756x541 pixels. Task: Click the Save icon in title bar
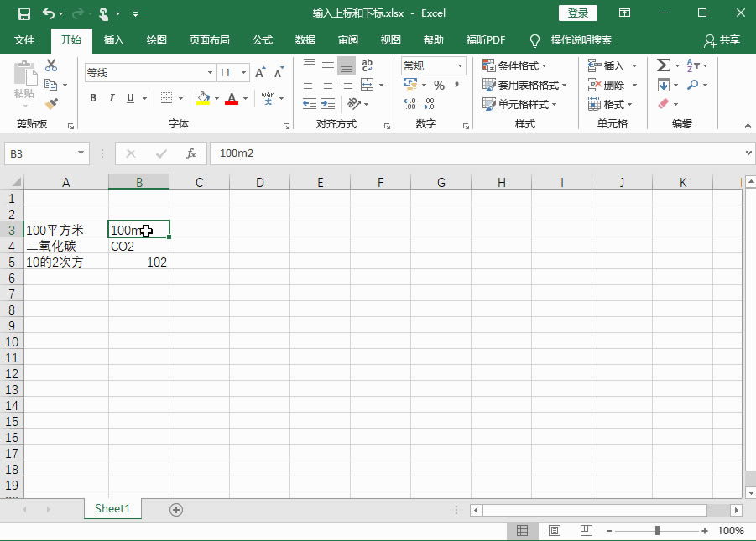[x=24, y=14]
